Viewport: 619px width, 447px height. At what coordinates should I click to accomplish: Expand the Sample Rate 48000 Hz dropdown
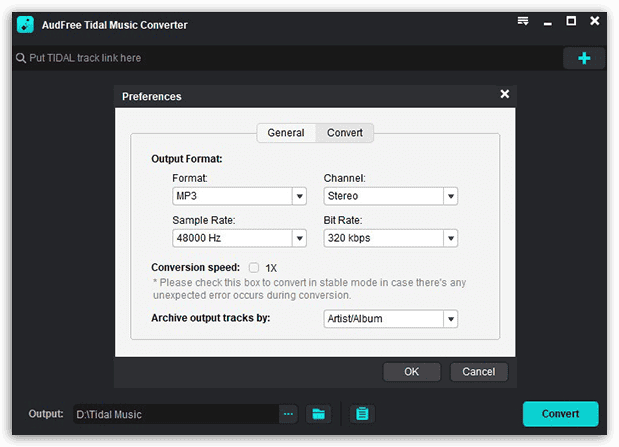coord(299,238)
